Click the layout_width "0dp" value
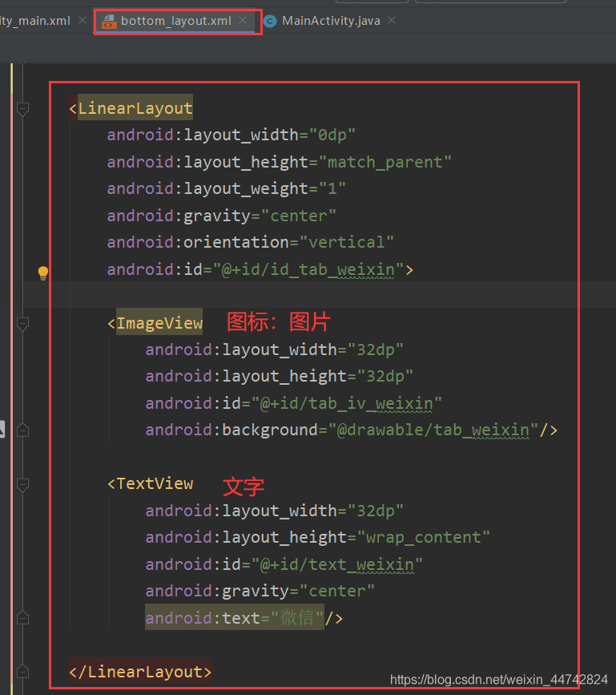Screen dimensions: 616x695 tap(332, 135)
